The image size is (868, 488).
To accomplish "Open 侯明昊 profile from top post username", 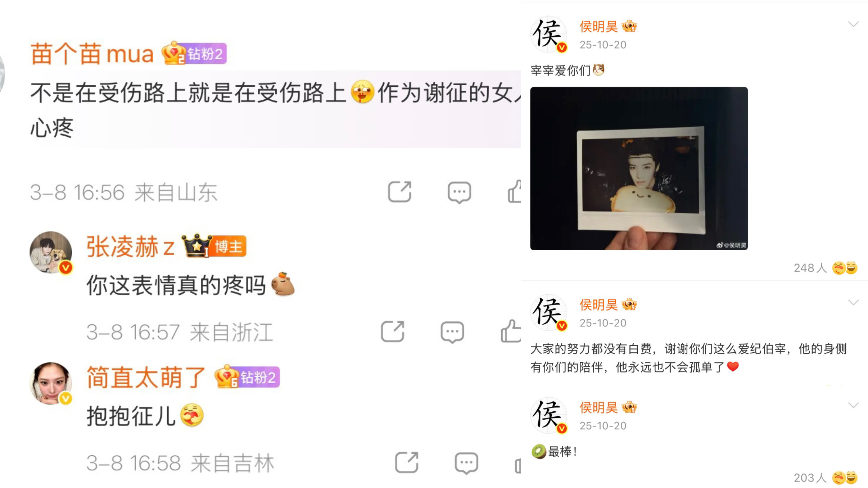I will click(x=598, y=27).
